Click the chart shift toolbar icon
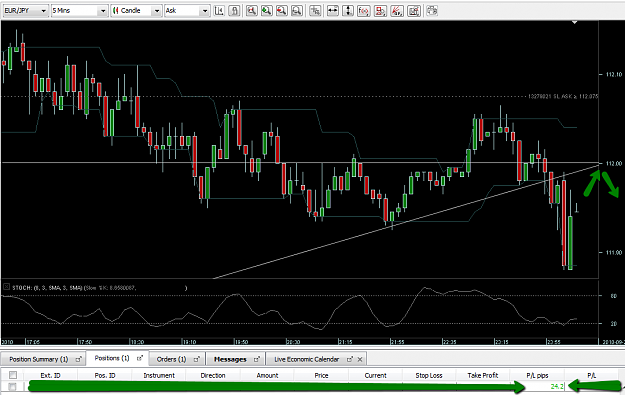The width and height of the screenshot is (625, 395). (x=219, y=11)
